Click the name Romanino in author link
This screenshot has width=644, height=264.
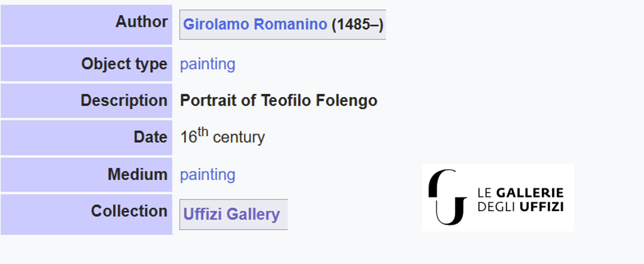(290, 24)
